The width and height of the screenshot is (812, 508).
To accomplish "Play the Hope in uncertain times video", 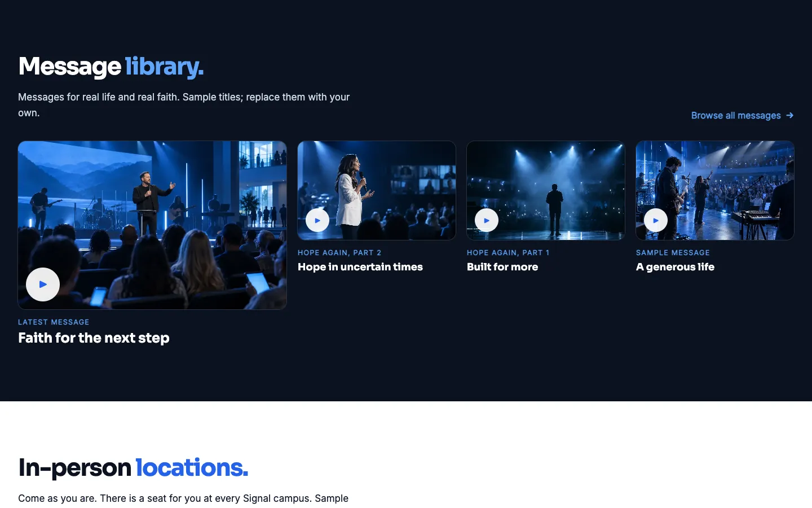I will point(317,220).
